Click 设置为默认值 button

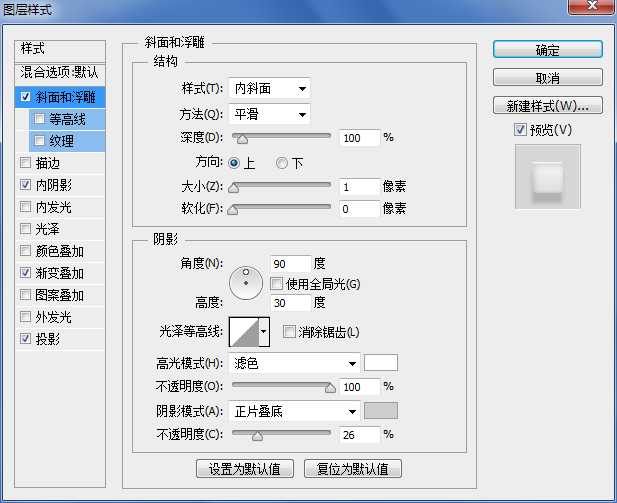[x=245, y=469]
